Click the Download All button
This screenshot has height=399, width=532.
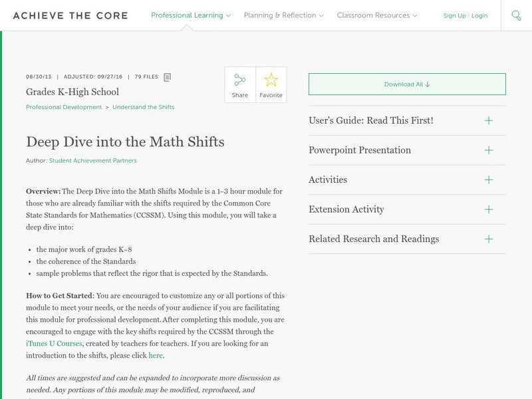pyautogui.click(x=407, y=84)
